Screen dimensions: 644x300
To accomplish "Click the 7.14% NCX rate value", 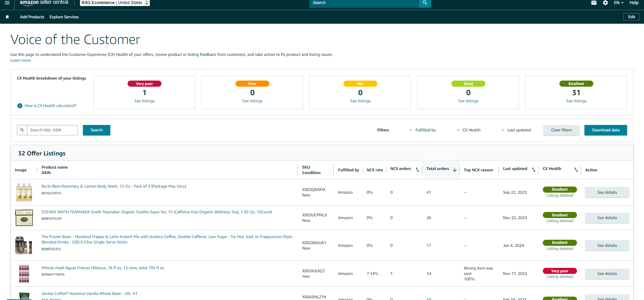I will tap(373, 274).
